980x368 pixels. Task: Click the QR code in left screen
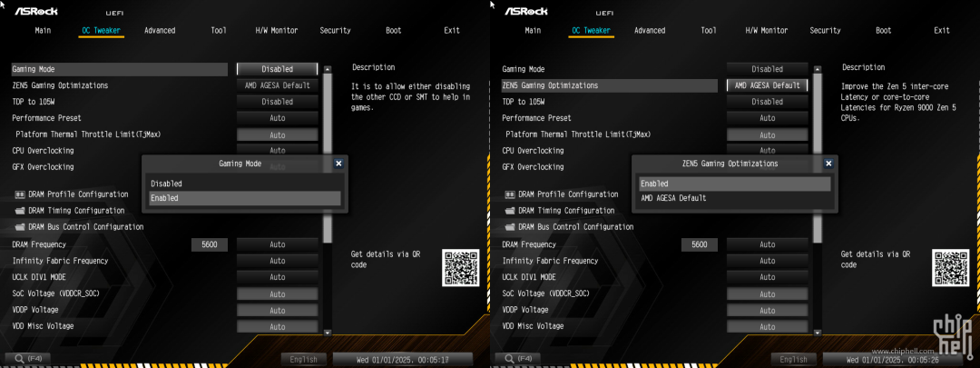tap(461, 268)
